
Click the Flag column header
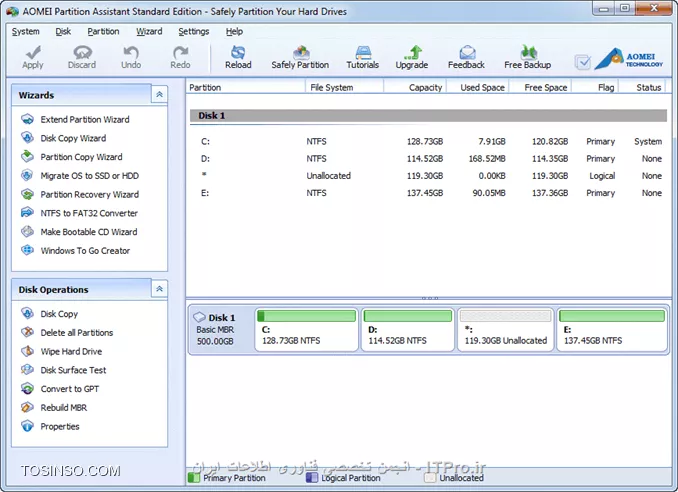pos(595,87)
